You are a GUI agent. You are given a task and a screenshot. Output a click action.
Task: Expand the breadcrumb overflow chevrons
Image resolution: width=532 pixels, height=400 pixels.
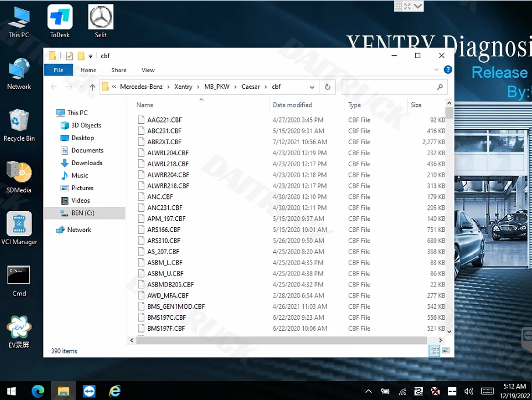point(114,87)
